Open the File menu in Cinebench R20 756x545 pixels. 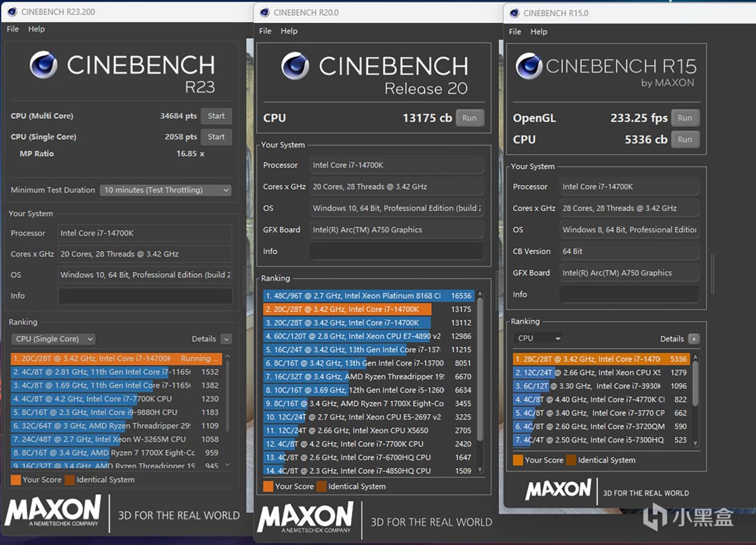pyautogui.click(x=265, y=31)
